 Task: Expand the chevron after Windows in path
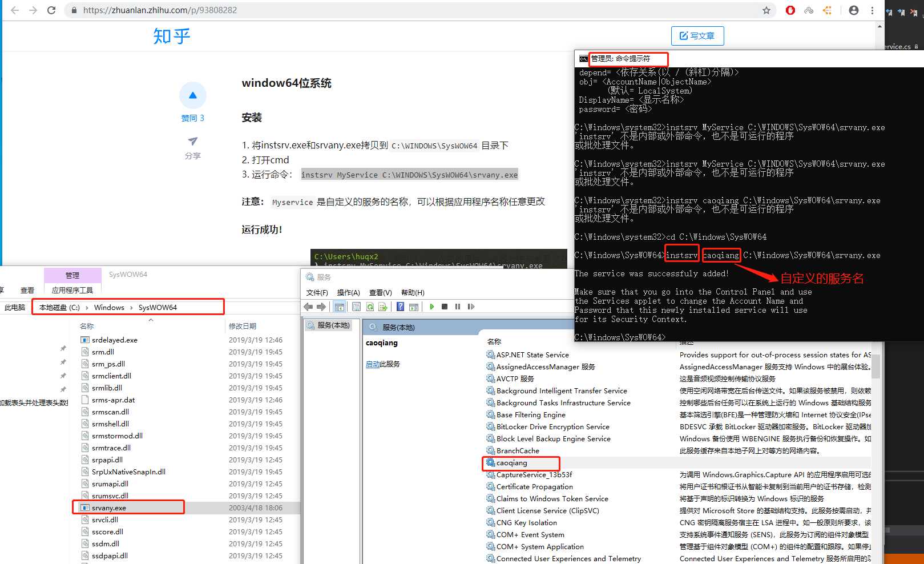(131, 307)
